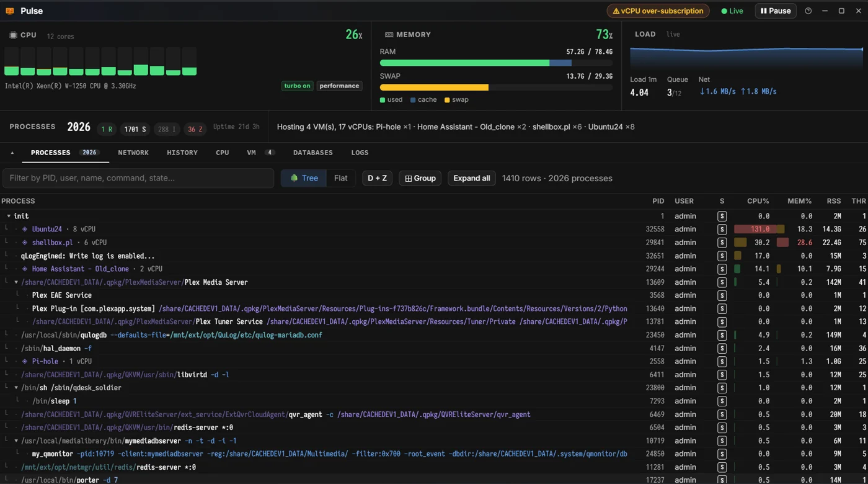Click the upload speed 1.8 MB/s indicator

point(759,91)
